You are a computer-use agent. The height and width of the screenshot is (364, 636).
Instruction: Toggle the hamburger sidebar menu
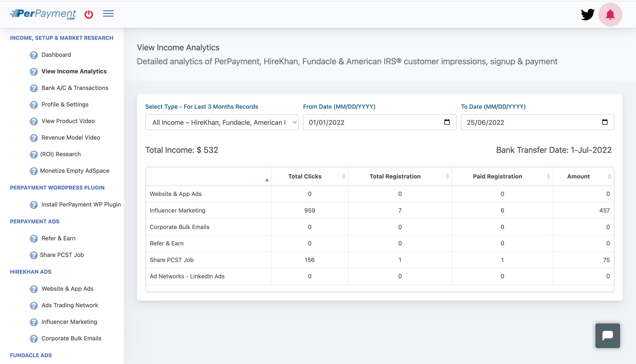tap(108, 13)
